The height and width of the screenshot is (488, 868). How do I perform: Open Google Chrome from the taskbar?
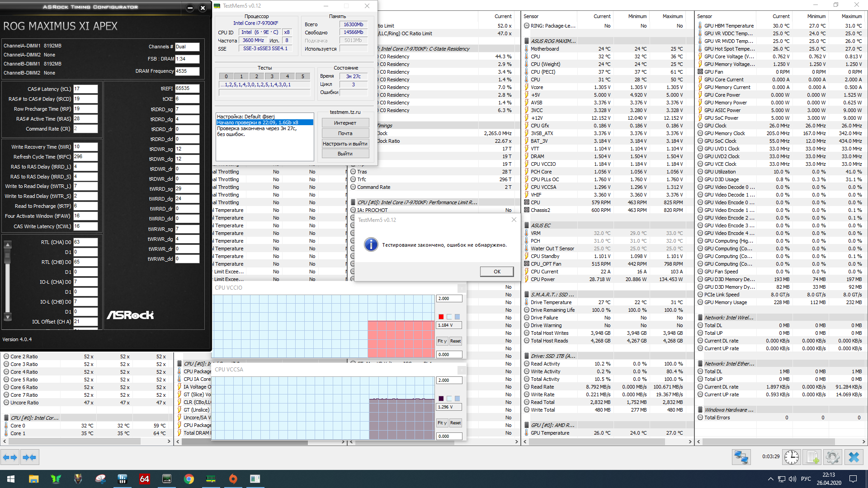click(x=189, y=479)
